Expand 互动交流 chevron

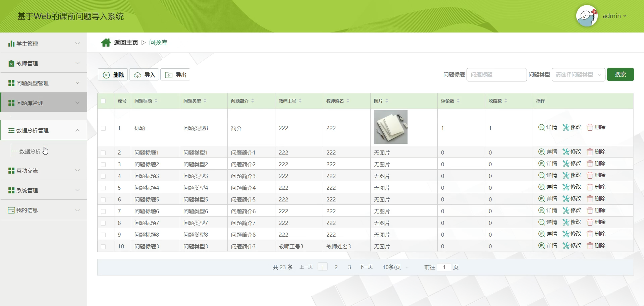pyautogui.click(x=77, y=170)
